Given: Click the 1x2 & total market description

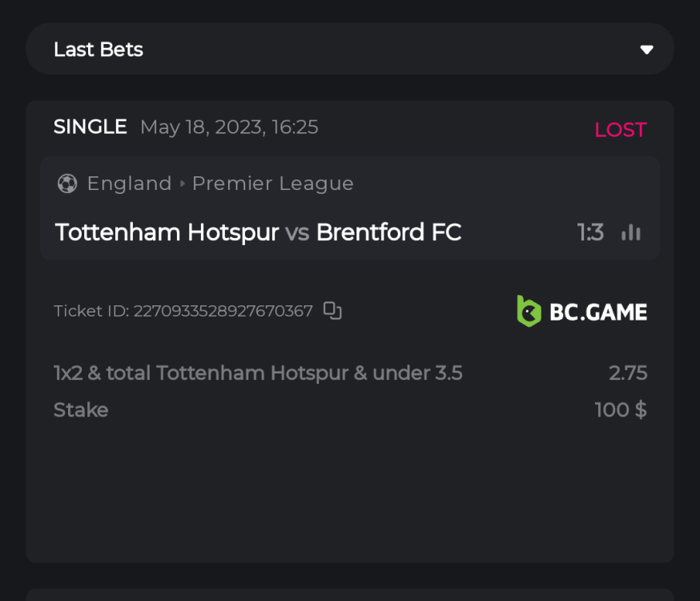Looking at the screenshot, I should (x=258, y=373).
